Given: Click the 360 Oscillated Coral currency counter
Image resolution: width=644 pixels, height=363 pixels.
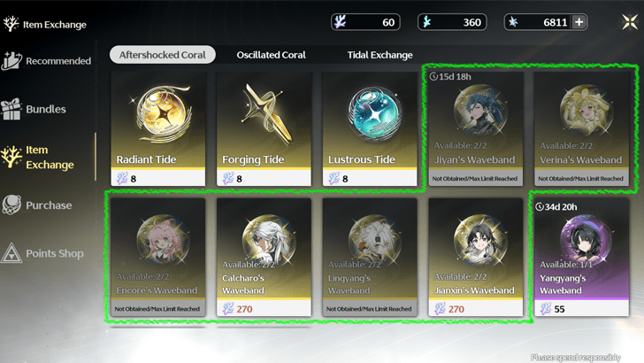Looking at the screenshot, I should pyautogui.click(x=452, y=22).
